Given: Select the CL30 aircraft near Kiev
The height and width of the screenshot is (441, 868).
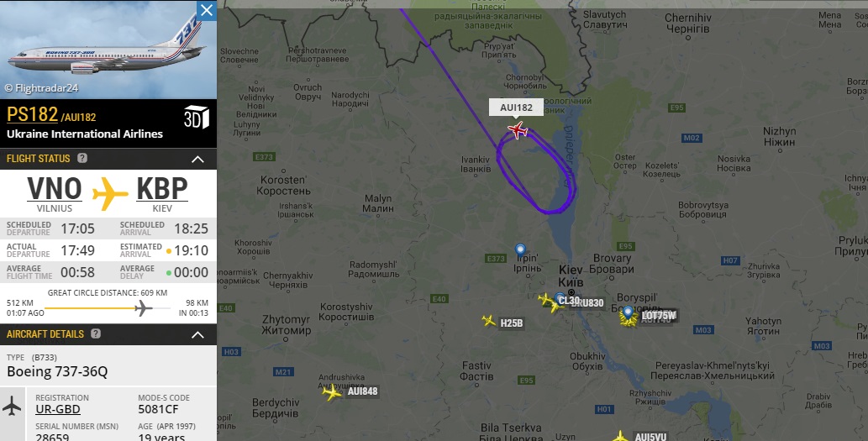Looking at the screenshot, I should pos(546,299).
